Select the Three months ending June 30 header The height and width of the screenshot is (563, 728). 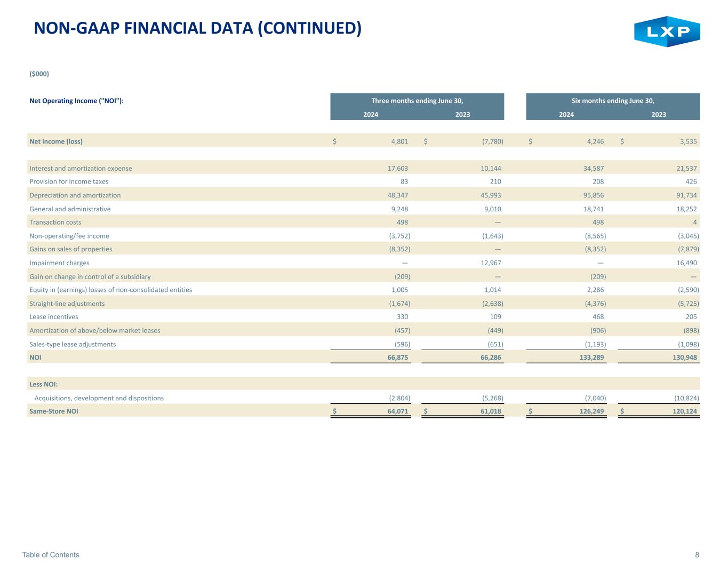click(417, 101)
